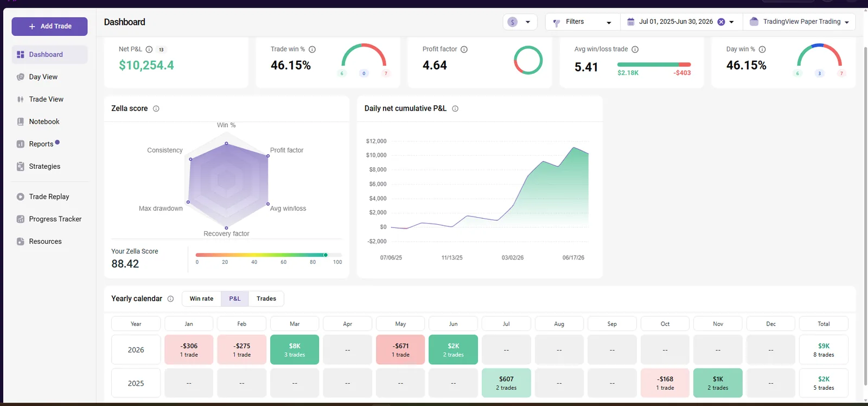Open October 2025 -$168 cell
This screenshot has width=868, height=406.
665,383
